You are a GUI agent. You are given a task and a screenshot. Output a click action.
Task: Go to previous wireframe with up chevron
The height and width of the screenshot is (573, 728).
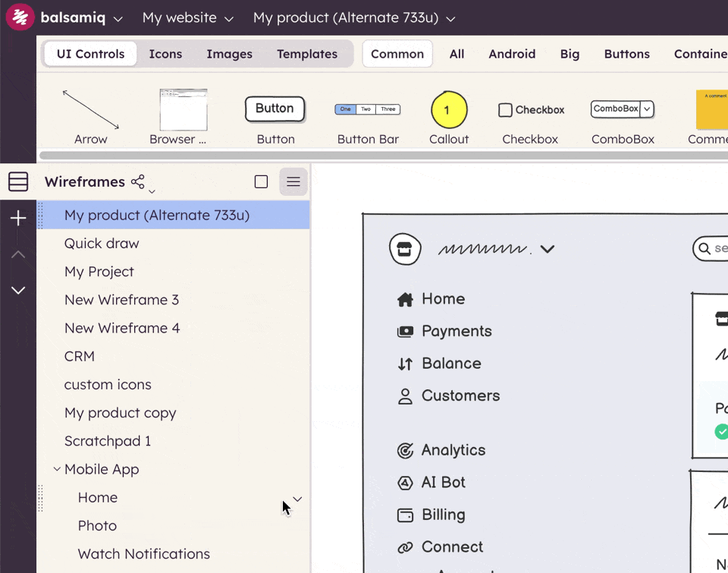click(18, 254)
